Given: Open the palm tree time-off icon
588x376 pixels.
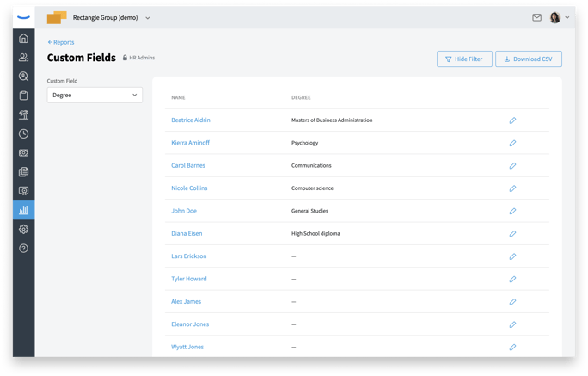Looking at the screenshot, I should click(x=23, y=114).
